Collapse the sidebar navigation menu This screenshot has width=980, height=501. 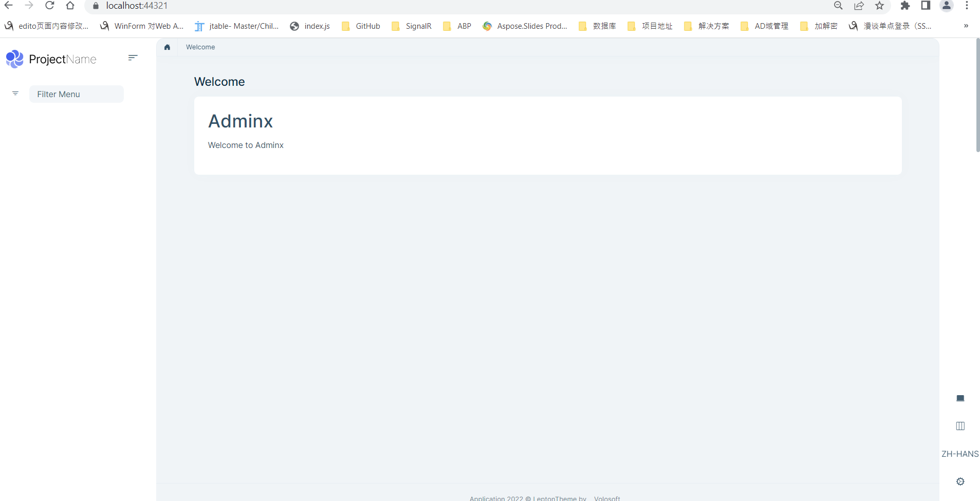point(133,58)
